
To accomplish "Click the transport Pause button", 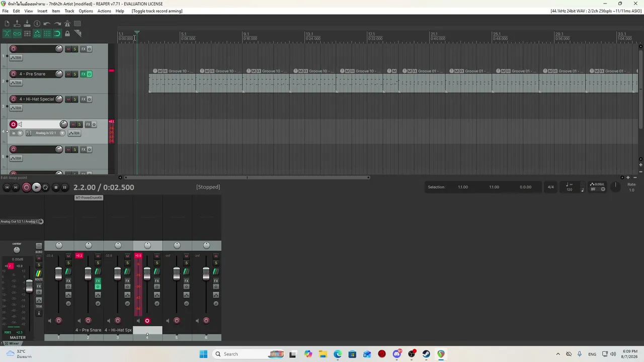I will (64, 187).
